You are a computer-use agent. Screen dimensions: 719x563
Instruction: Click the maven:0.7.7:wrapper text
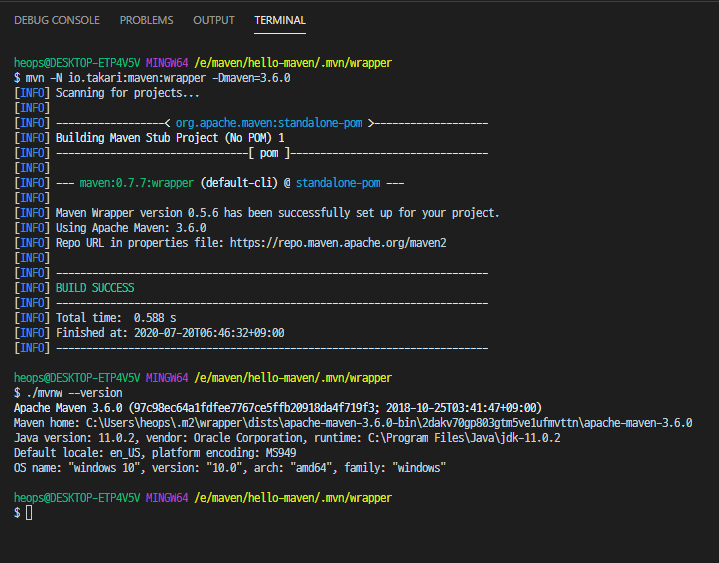pyautogui.click(x=137, y=183)
